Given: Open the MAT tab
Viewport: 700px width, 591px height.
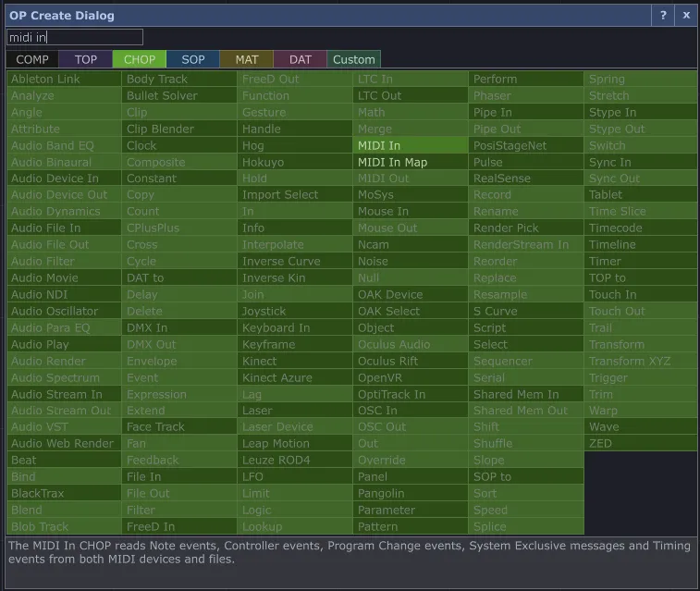Looking at the screenshot, I should click(246, 59).
